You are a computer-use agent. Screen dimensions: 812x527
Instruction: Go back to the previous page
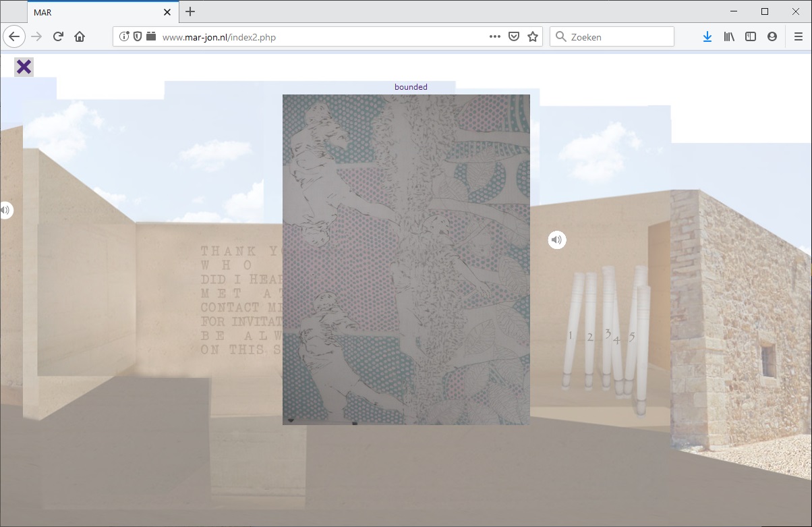click(x=14, y=37)
